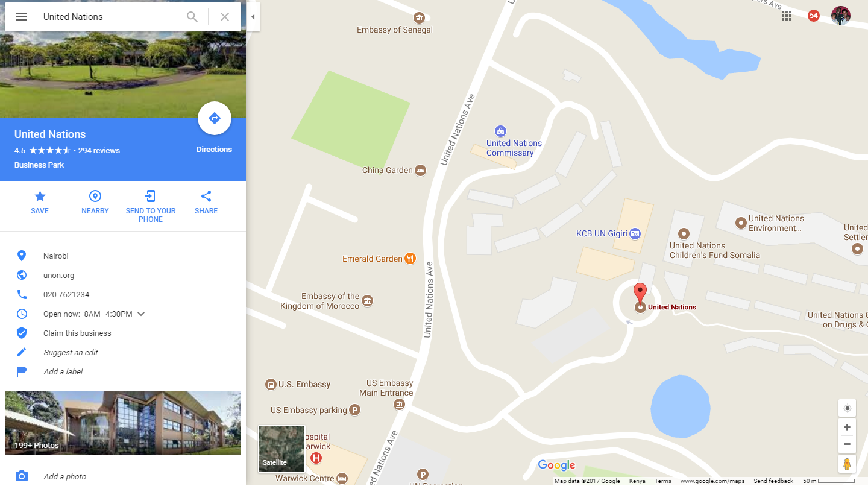Open the Google apps grid
The height and width of the screenshot is (486, 868).
pyautogui.click(x=787, y=16)
